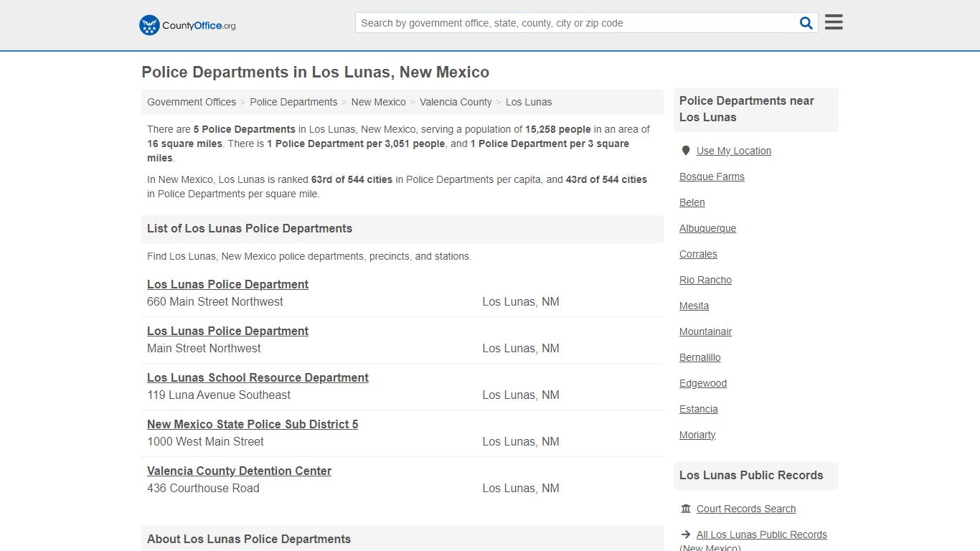Click the page title Police Departments in Los Lunas

click(x=315, y=72)
